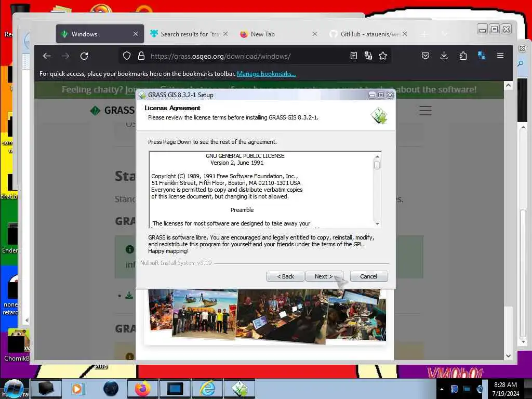
Task: Reload the current page
Action: click(x=84, y=56)
